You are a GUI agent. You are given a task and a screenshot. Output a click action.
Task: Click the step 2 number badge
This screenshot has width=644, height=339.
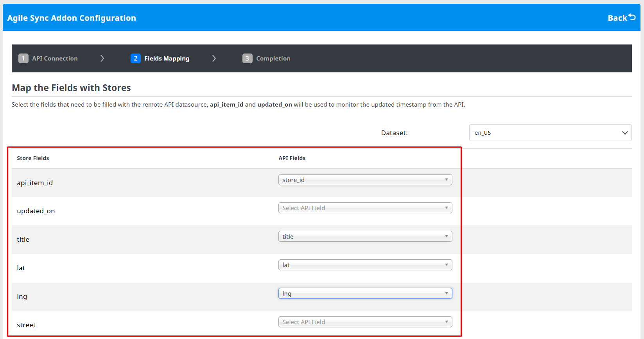tap(135, 58)
